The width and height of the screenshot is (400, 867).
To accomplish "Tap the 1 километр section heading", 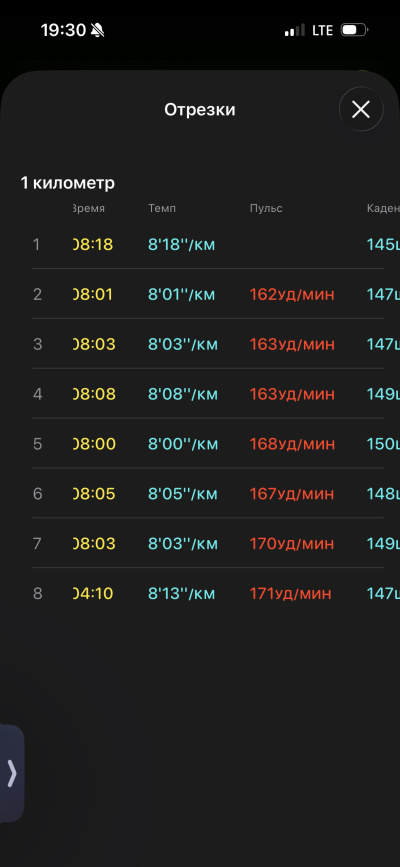I will [x=67, y=183].
